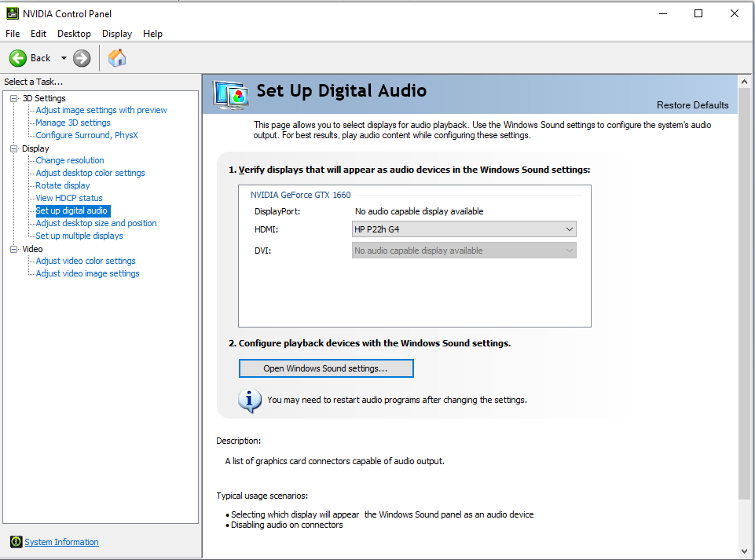Screen dimensions: 755x560
Task: Open the Display menu
Action: (x=117, y=34)
